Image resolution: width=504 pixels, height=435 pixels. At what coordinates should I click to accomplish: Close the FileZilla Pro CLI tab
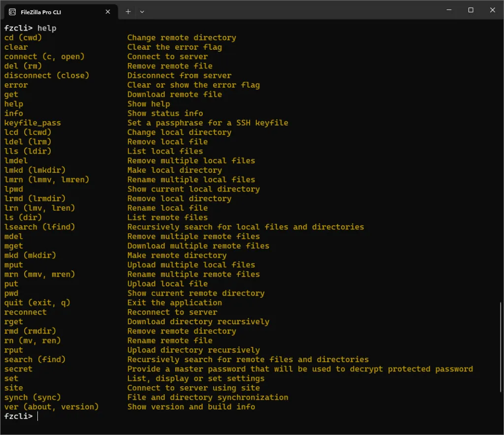(x=108, y=12)
